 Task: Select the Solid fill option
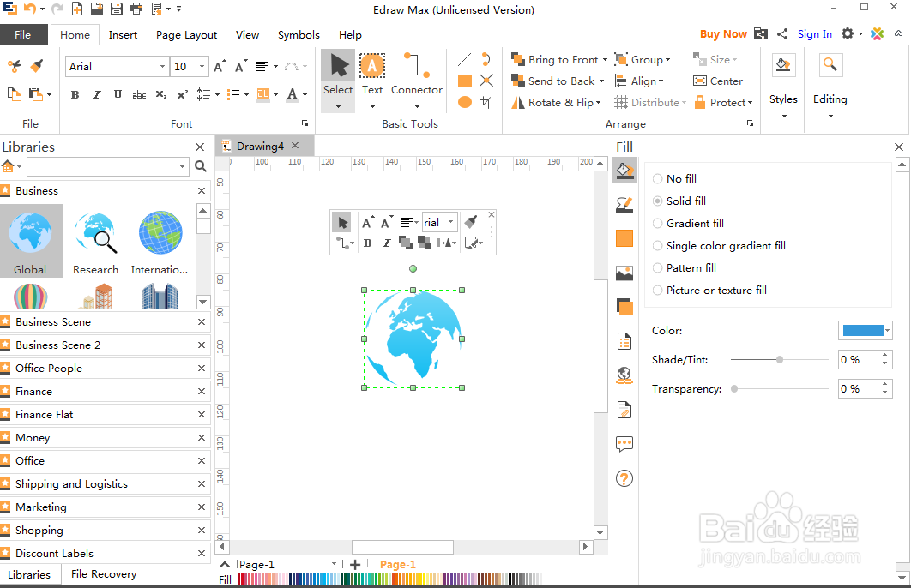point(679,201)
